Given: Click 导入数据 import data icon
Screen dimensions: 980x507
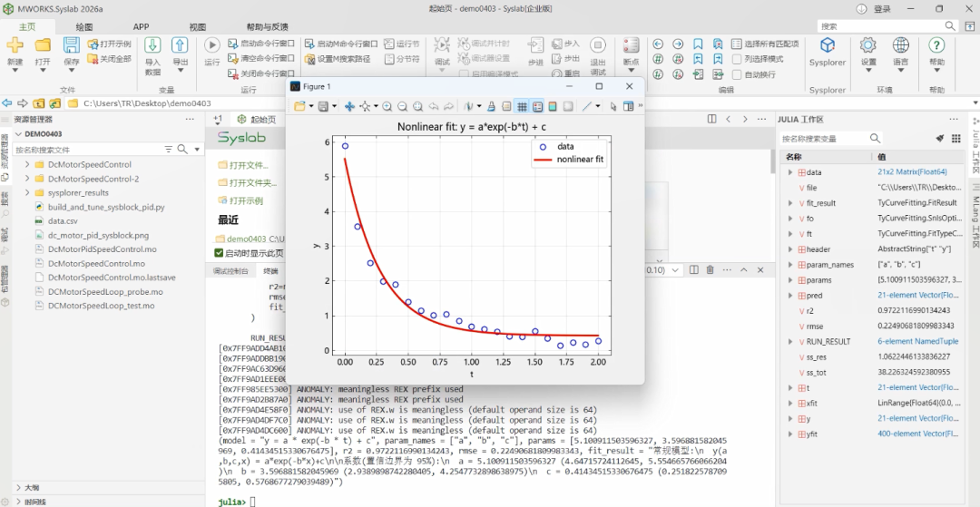Looking at the screenshot, I should tap(152, 45).
